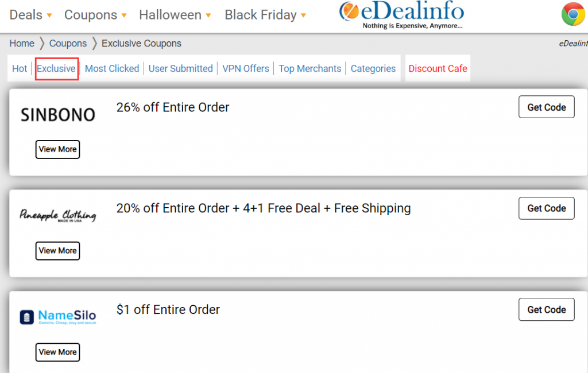Switch to the Hot tab
This screenshot has height=373, width=588.
point(20,69)
